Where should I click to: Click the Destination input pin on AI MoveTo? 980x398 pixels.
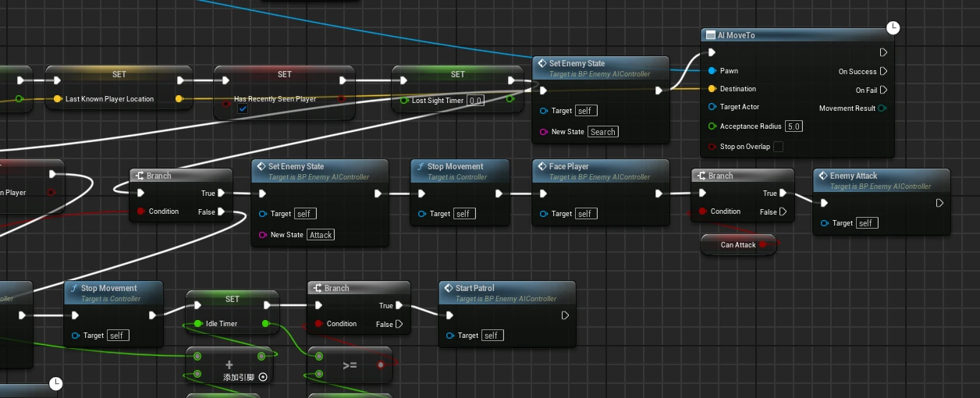click(712, 89)
